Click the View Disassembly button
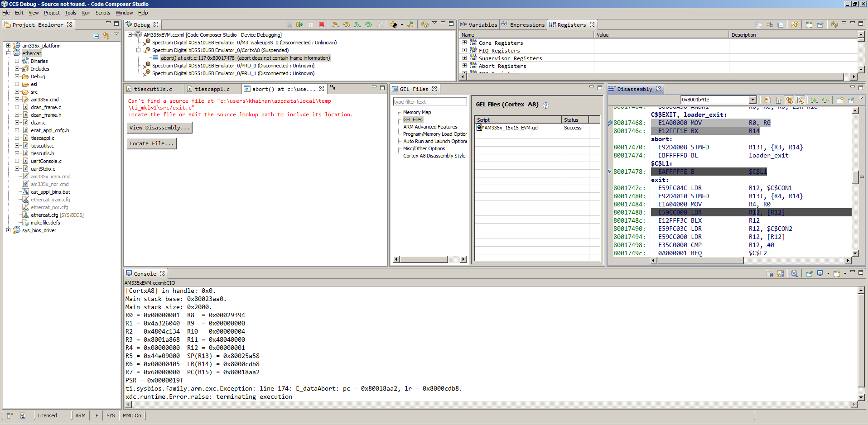 (x=159, y=128)
